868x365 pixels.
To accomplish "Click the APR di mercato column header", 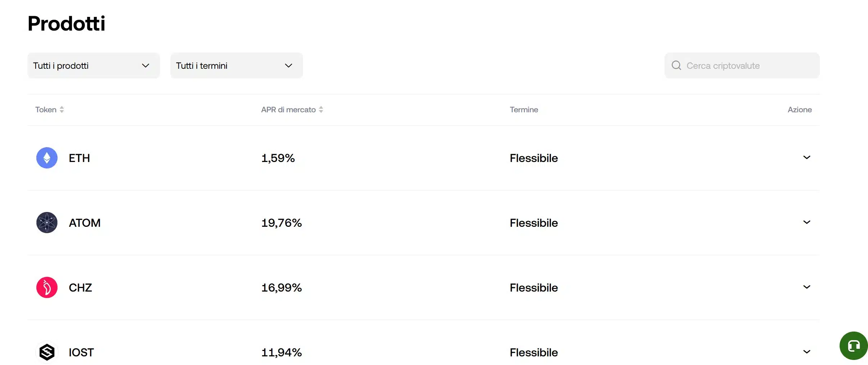I will [288, 109].
